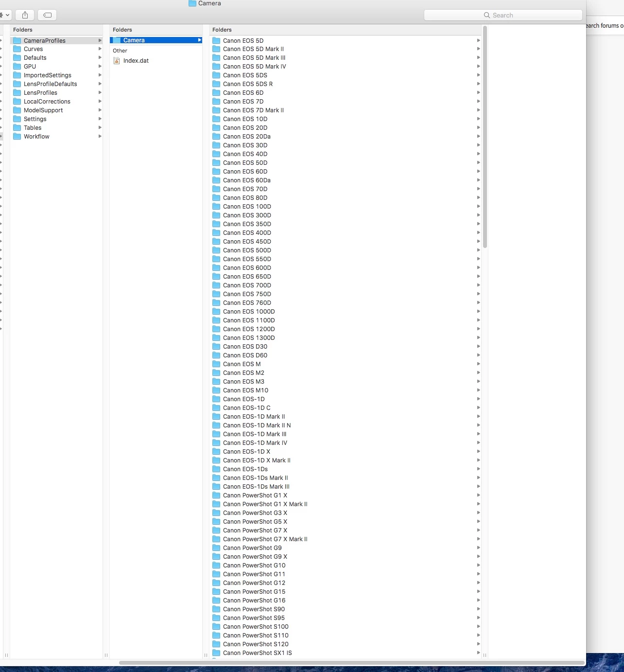This screenshot has height=672, width=624.
Task: Expand the Canon EOS-1Ds Mark III arrow
Action: point(478,486)
